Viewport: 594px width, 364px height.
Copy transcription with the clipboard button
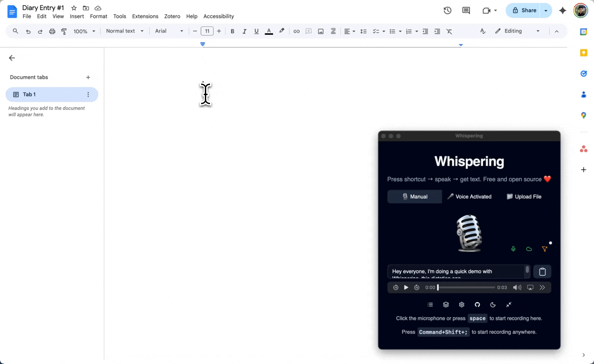(542, 272)
